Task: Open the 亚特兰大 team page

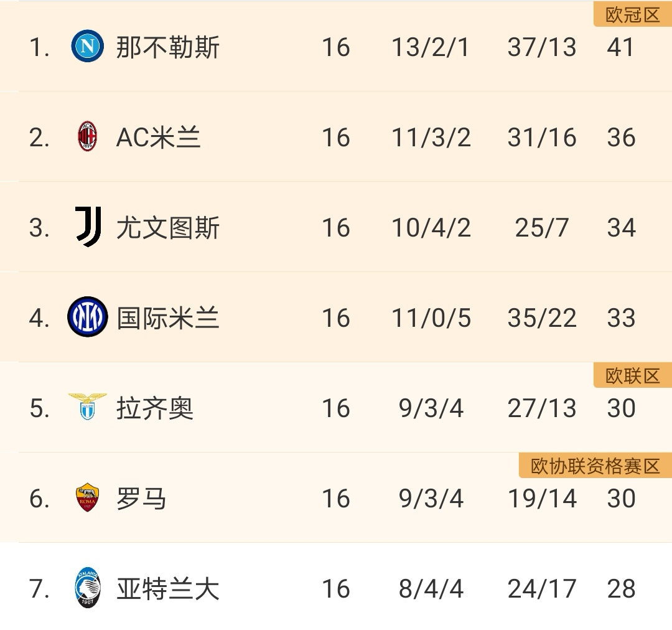Action: click(x=167, y=589)
